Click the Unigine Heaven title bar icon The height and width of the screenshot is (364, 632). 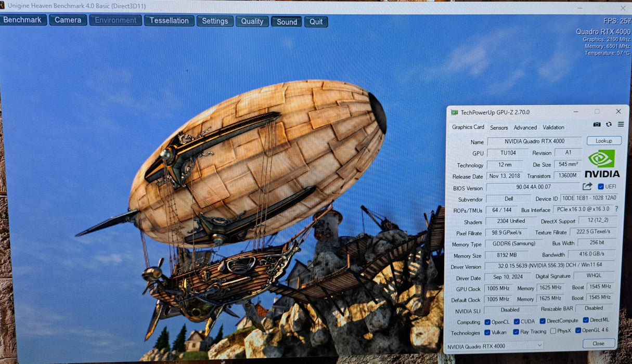pyautogui.click(x=3, y=6)
